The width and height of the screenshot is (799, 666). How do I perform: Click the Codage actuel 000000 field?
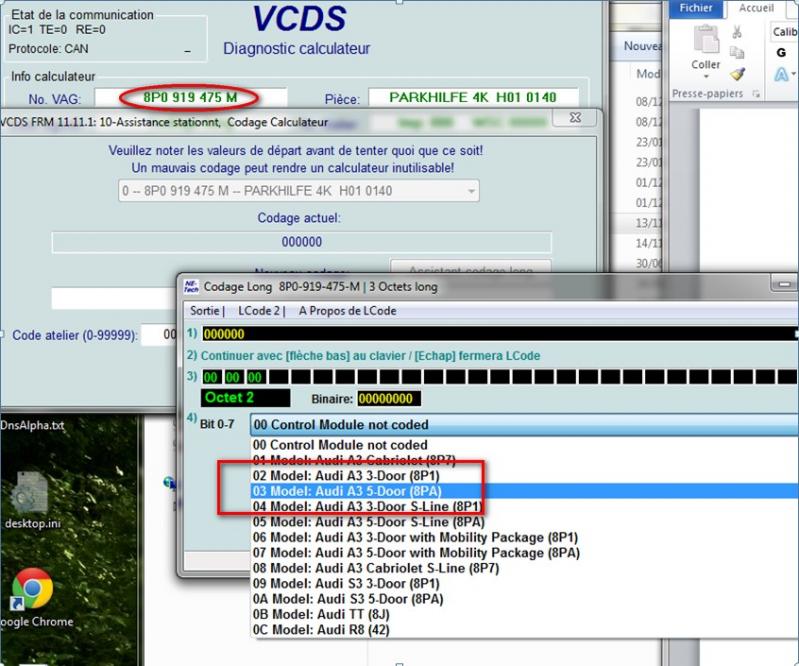tap(301, 242)
